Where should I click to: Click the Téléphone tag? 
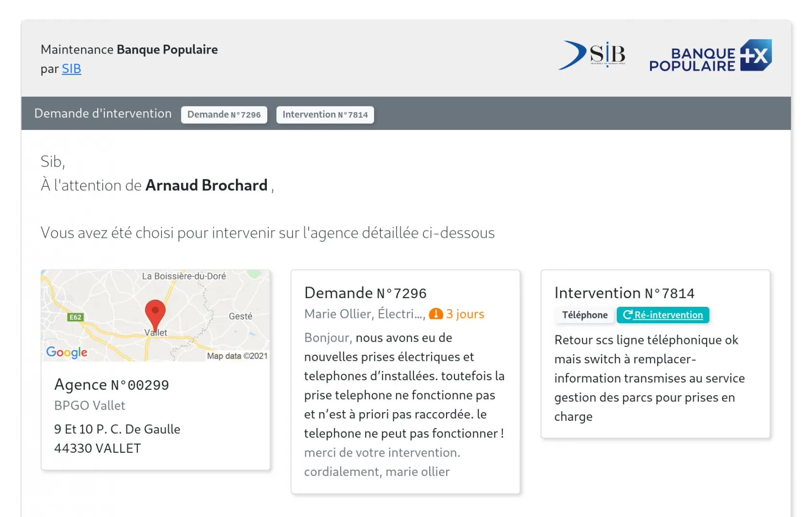[x=585, y=315]
